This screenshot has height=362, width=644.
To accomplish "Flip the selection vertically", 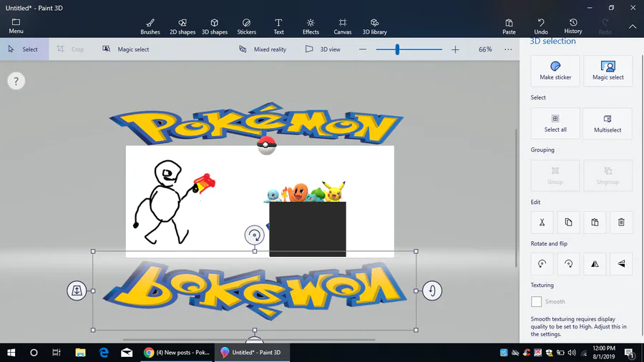I will pos(621,263).
